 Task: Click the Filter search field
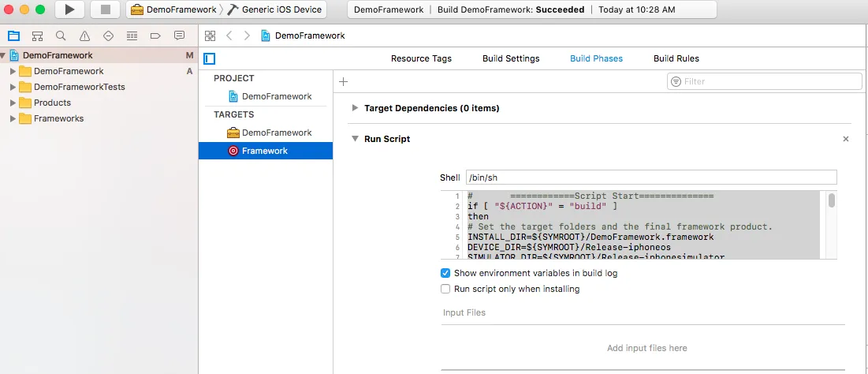click(765, 81)
